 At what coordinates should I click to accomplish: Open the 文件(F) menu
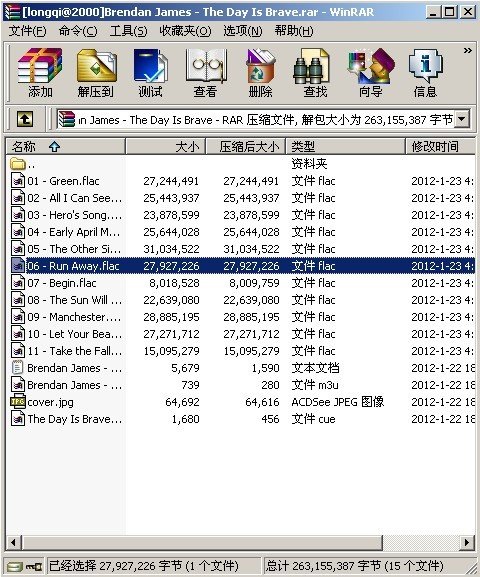coord(27,31)
